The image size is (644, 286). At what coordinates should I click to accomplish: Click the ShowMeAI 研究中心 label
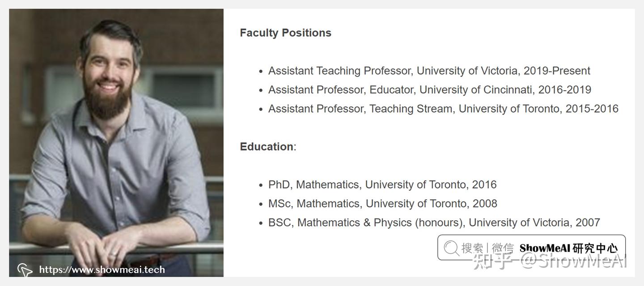click(x=568, y=248)
